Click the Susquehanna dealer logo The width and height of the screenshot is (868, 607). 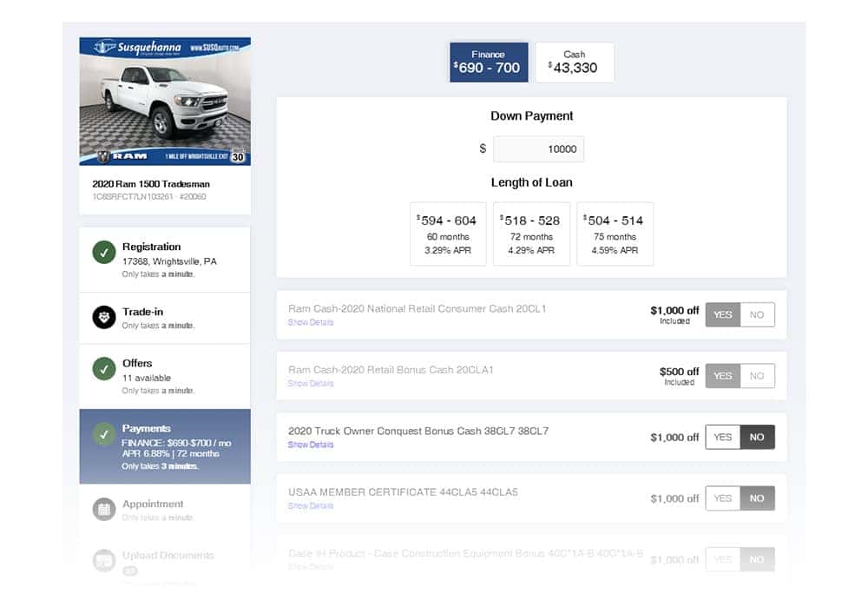point(138,48)
